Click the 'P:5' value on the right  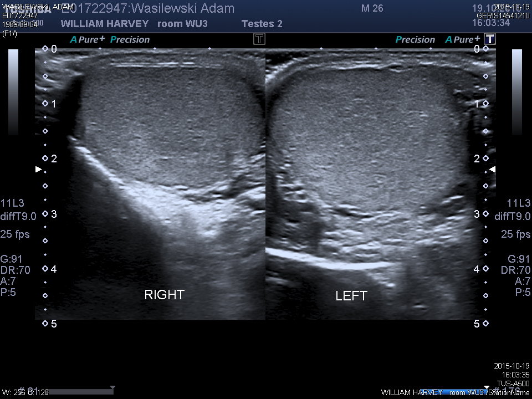[x=523, y=292]
